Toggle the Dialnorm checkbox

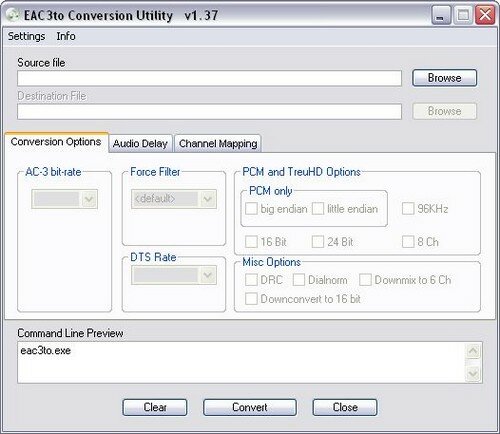[299, 280]
